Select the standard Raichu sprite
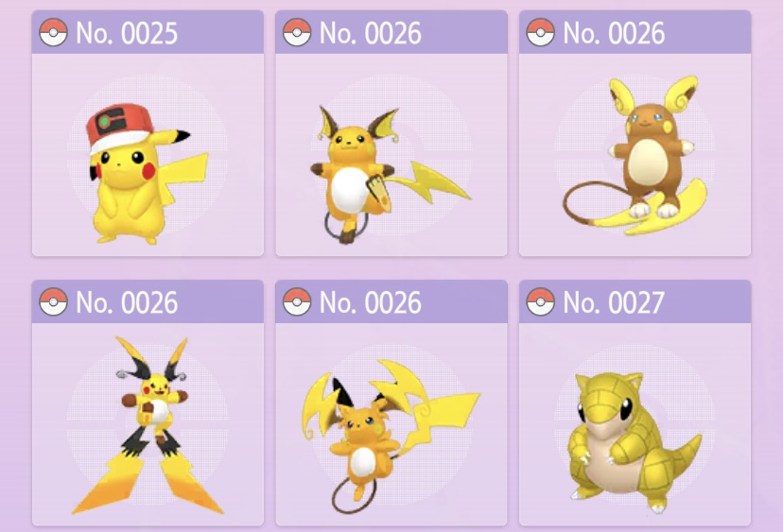783x532 pixels. tap(391, 175)
